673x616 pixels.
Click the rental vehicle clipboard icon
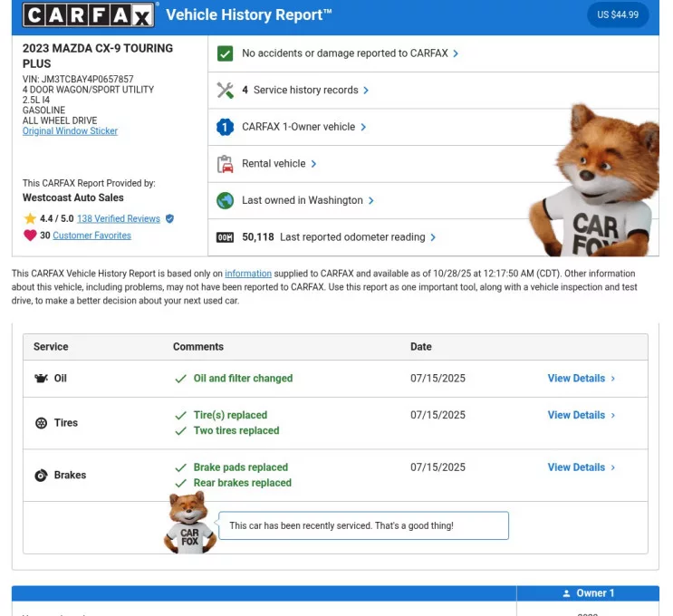226,164
